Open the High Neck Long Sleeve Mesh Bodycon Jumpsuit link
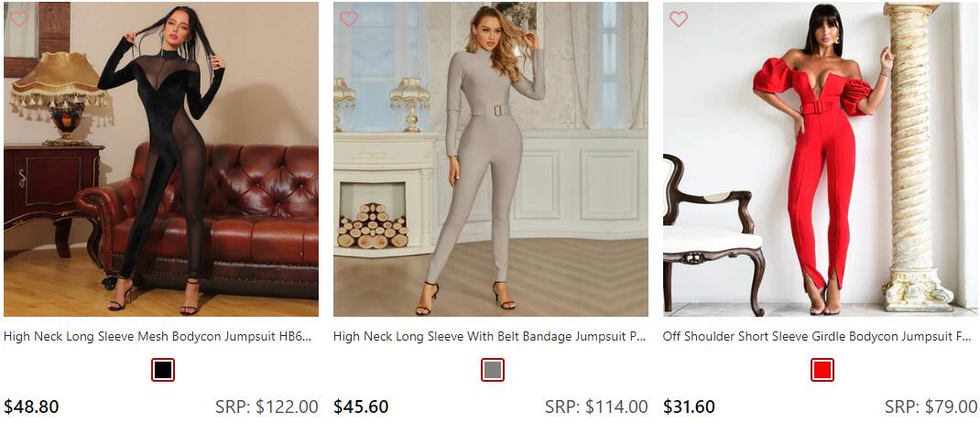 point(158,337)
